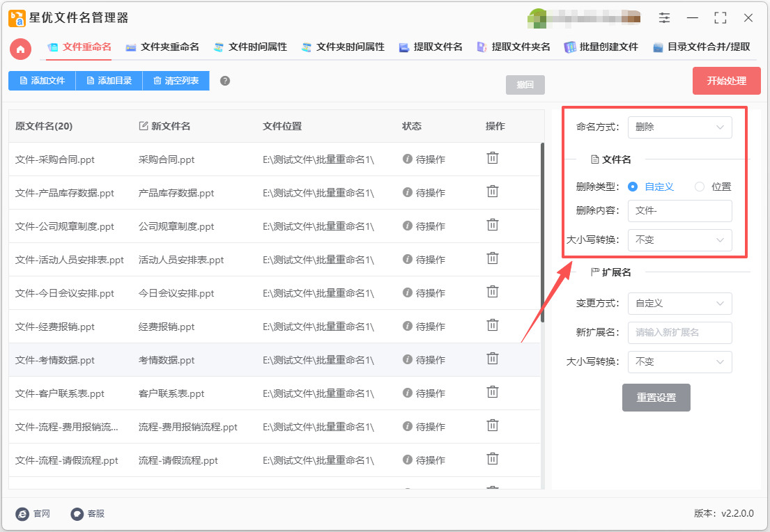Click the app logo in title bar

[x=17, y=18]
